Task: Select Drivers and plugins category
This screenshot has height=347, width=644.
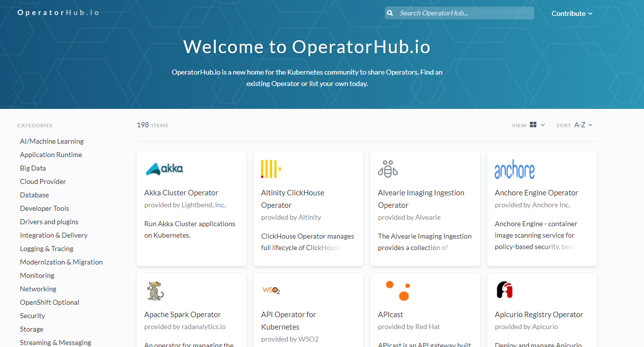Action: coord(49,222)
